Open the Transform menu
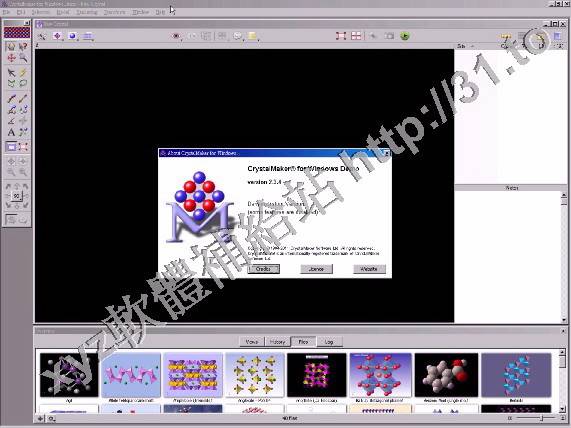The width and height of the screenshot is (571, 428). [x=114, y=12]
